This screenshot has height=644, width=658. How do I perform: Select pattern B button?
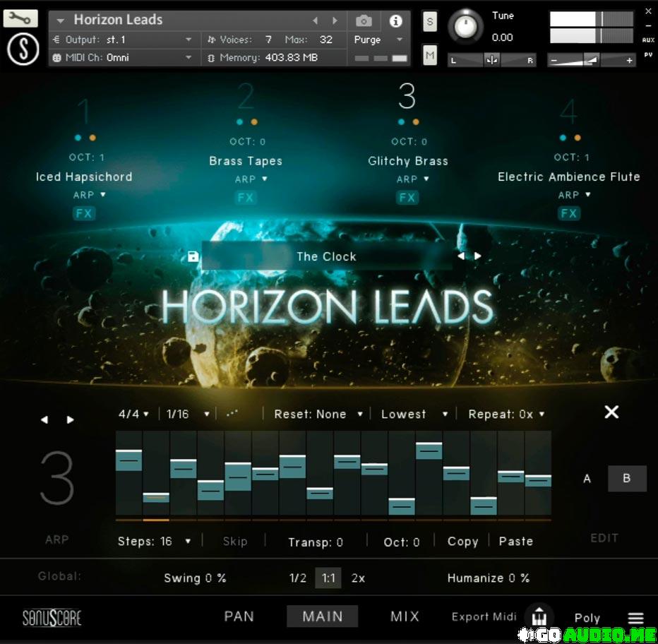[x=626, y=479]
